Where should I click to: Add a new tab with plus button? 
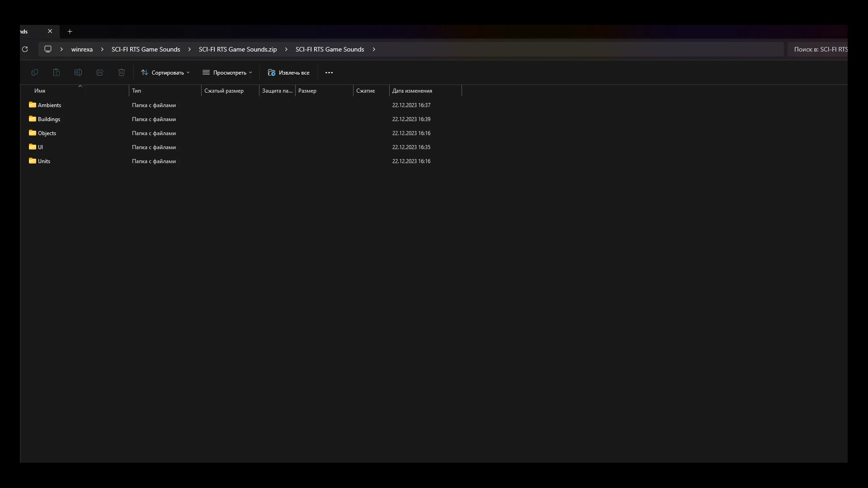(70, 32)
